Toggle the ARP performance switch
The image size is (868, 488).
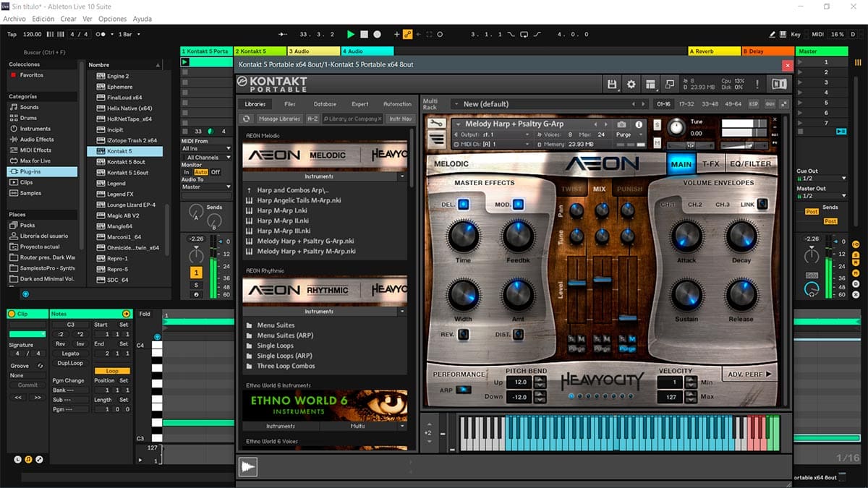(x=463, y=390)
